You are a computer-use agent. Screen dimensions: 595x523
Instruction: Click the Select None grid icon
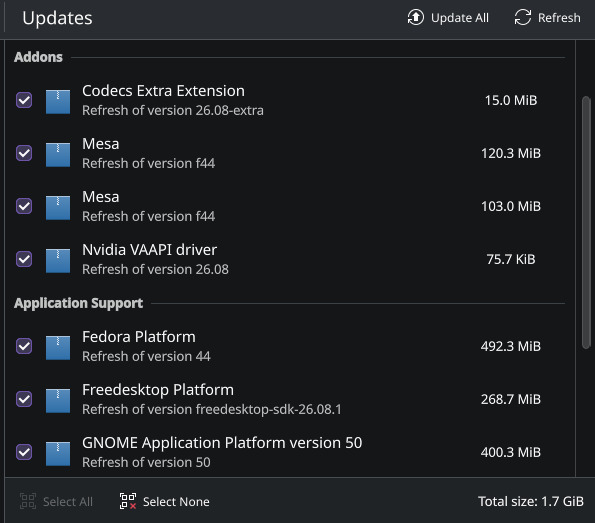pos(128,501)
